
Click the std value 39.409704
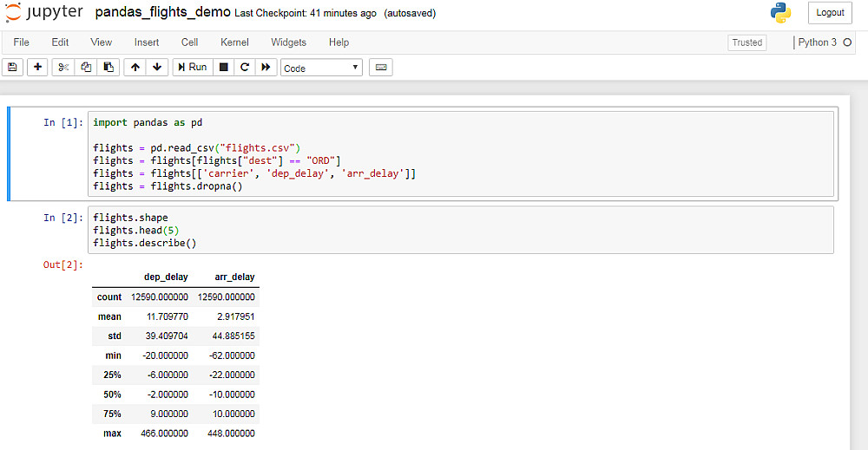tap(167, 336)
